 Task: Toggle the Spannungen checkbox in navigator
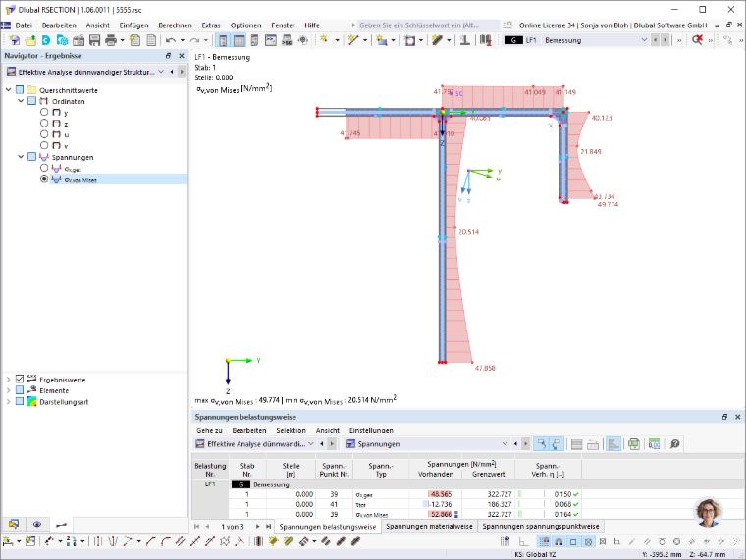point(31,156)
